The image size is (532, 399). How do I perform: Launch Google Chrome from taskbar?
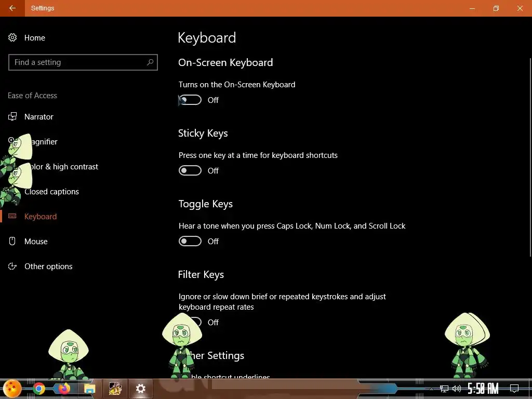[x=38, y=389]
